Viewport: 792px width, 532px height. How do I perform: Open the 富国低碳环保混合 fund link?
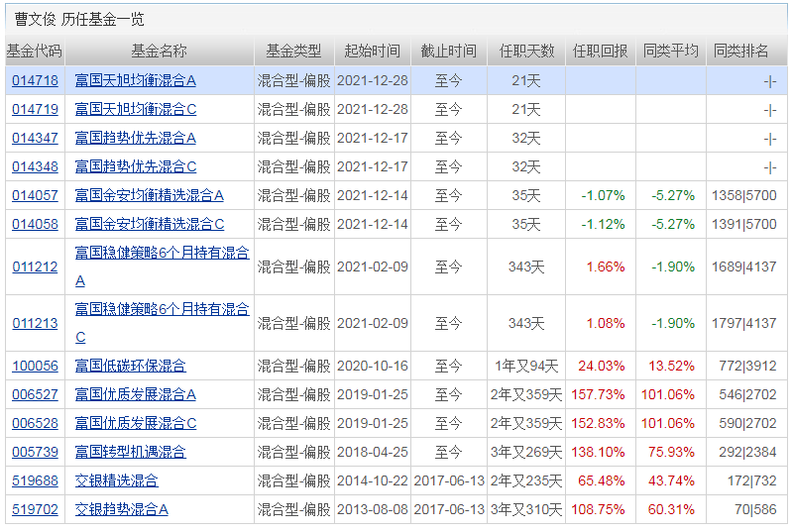click(x=130, y=367)
